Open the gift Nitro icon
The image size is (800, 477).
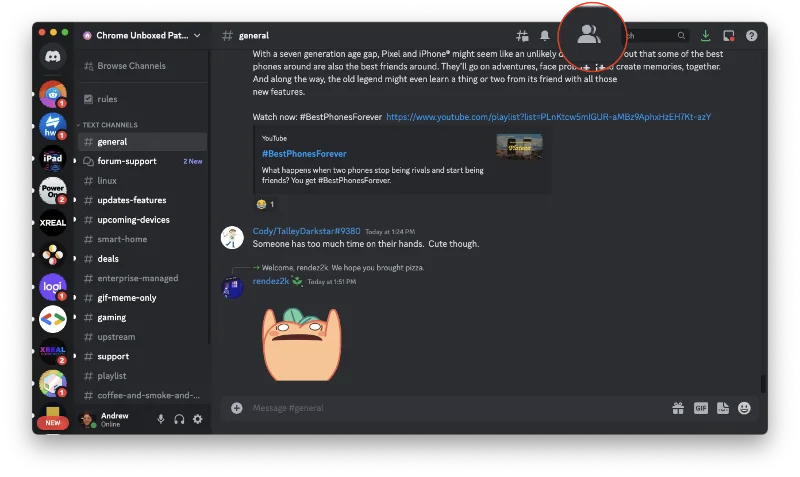pos(678,408)
